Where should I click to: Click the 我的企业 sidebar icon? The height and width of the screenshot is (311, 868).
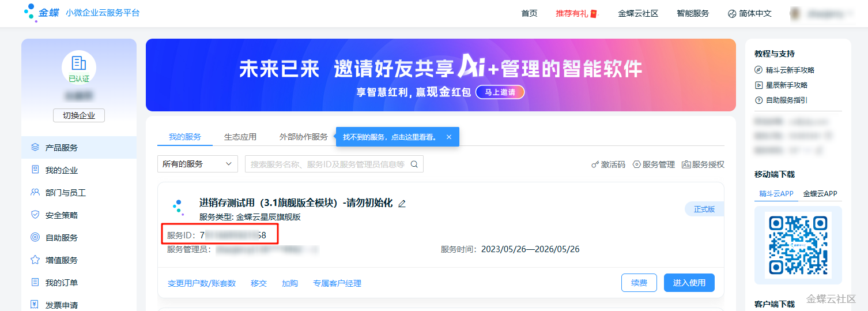pos(35,170)
